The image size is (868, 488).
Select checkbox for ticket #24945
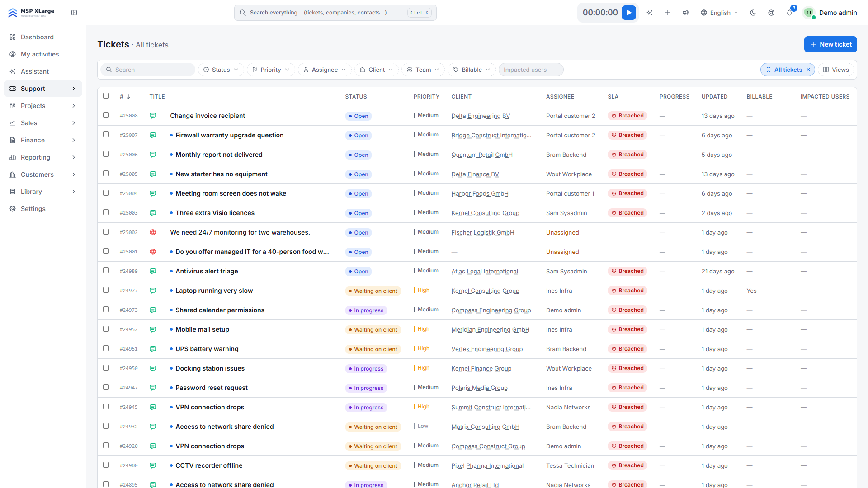pyautogui.click(x=106, y=407)
